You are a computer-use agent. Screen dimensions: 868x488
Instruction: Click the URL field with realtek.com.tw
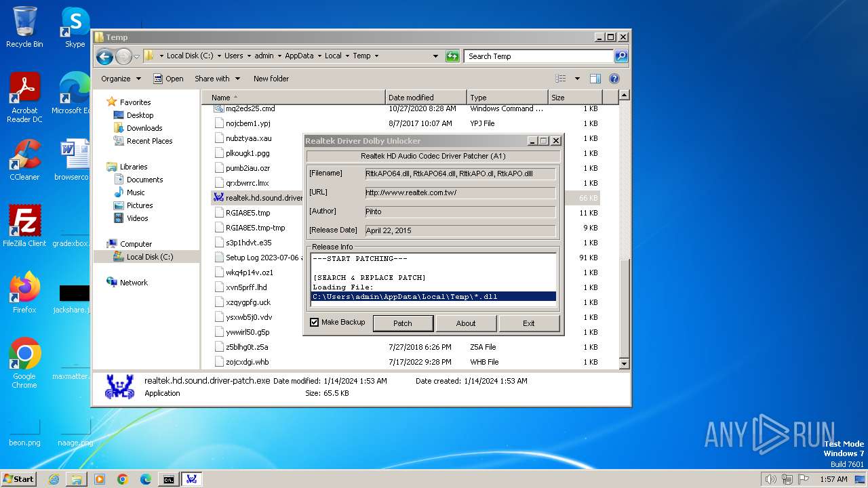[x=460, y=192]
